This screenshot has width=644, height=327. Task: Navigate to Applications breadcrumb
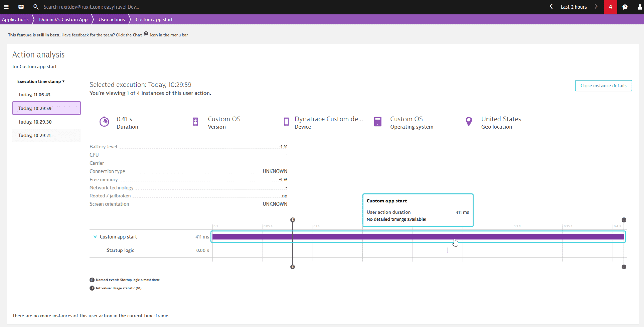pyautogui.click(x=15, y=19)
